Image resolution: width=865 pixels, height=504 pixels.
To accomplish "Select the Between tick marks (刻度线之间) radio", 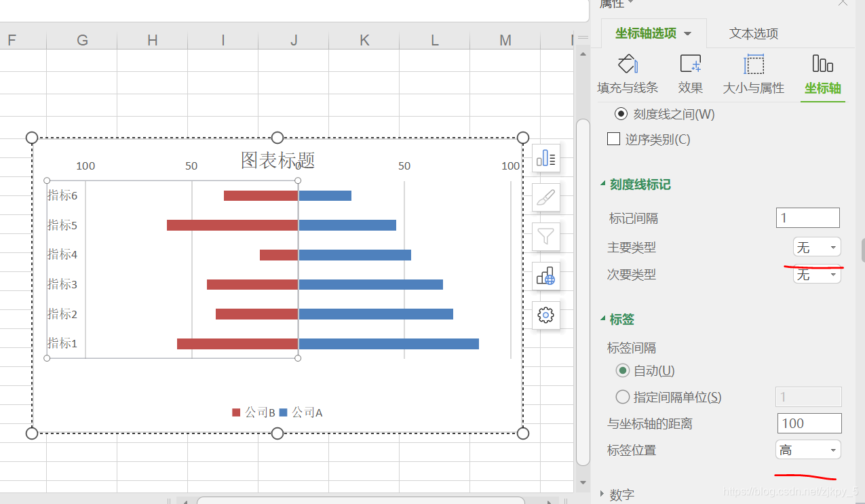I will [621, 114].
